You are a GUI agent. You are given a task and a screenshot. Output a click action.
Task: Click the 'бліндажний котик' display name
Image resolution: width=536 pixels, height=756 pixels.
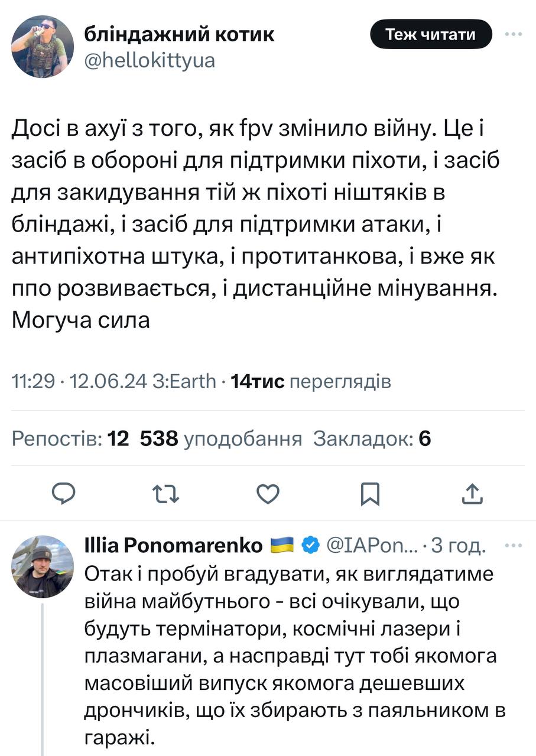180,34
